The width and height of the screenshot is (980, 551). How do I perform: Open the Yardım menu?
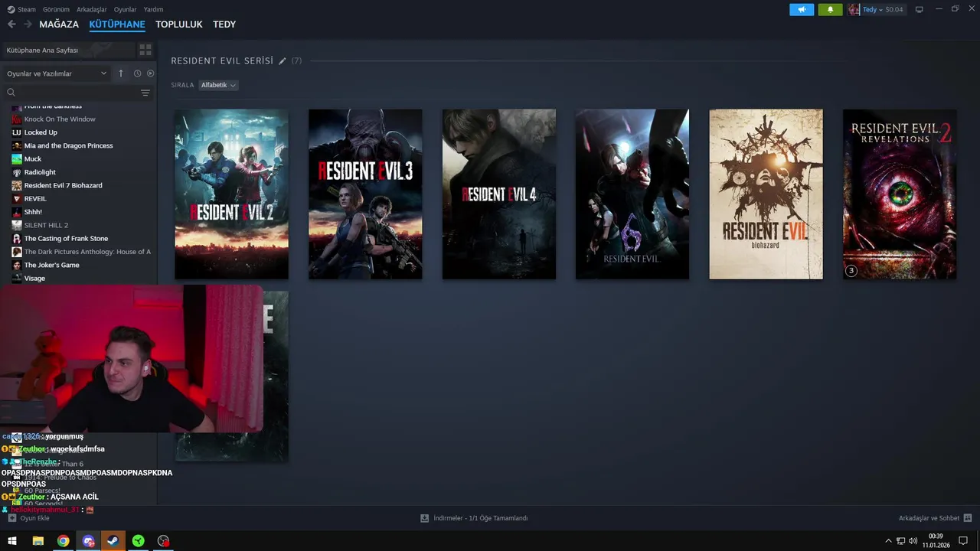coord(153,9)
